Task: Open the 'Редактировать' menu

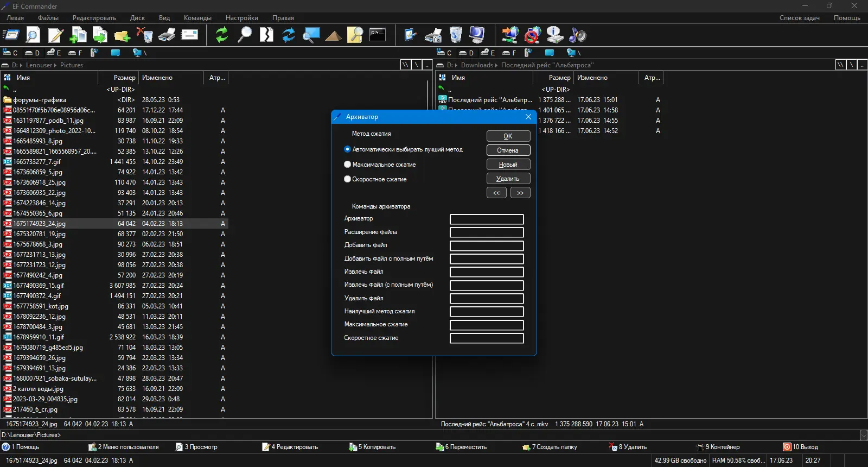Action: pyautogui.click(x=94, y=18)
